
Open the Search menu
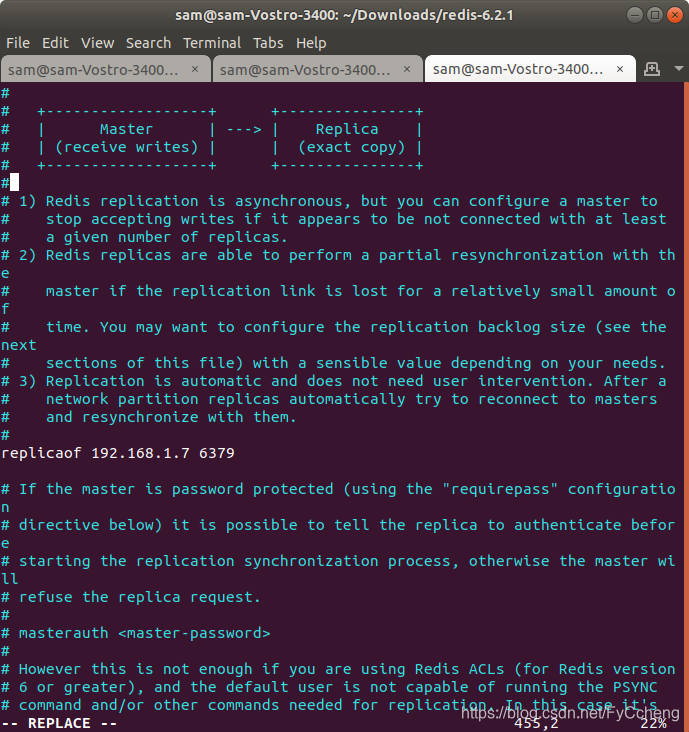(x=148, y=43)
